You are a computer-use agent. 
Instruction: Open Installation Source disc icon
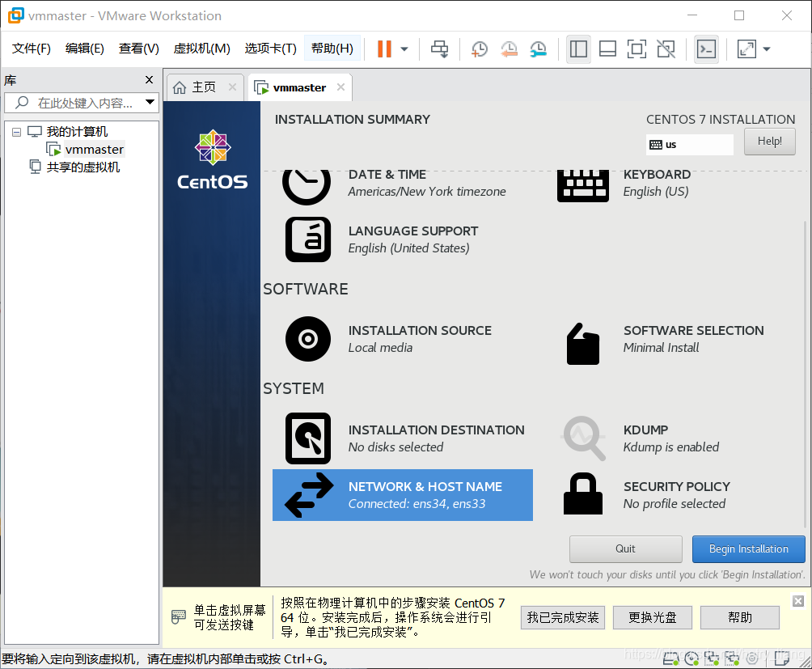308,339
